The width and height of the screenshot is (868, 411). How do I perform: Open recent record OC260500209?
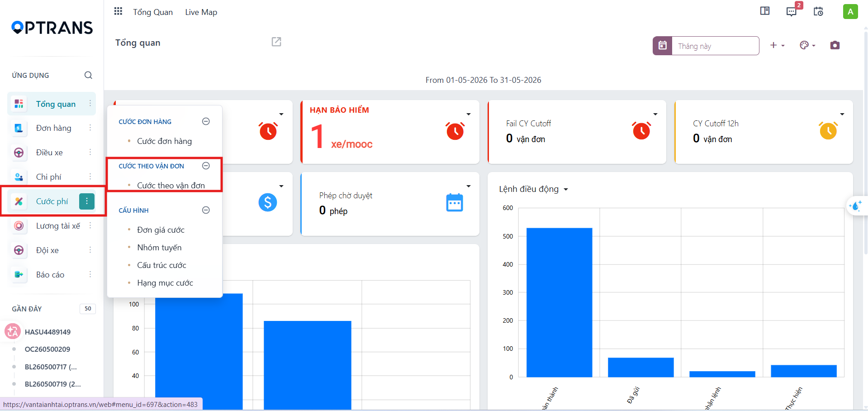(x=47, y=349)
